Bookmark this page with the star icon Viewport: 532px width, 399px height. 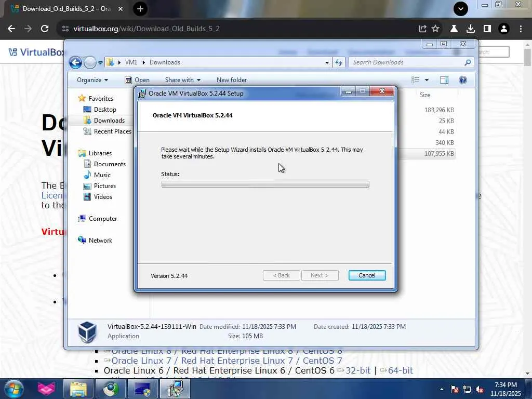pyautogui.click(x=436, y=29)
